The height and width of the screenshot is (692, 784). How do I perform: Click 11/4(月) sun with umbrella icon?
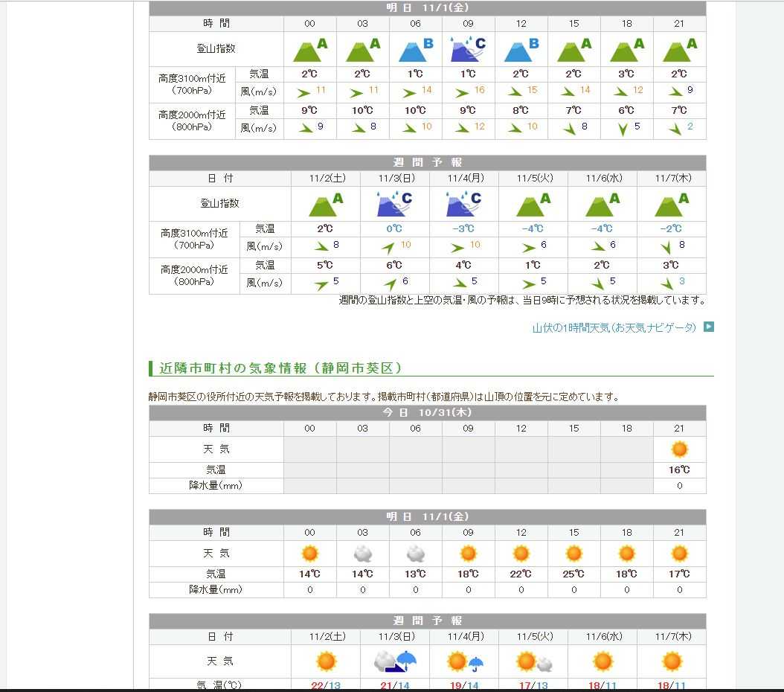point(466,661)
